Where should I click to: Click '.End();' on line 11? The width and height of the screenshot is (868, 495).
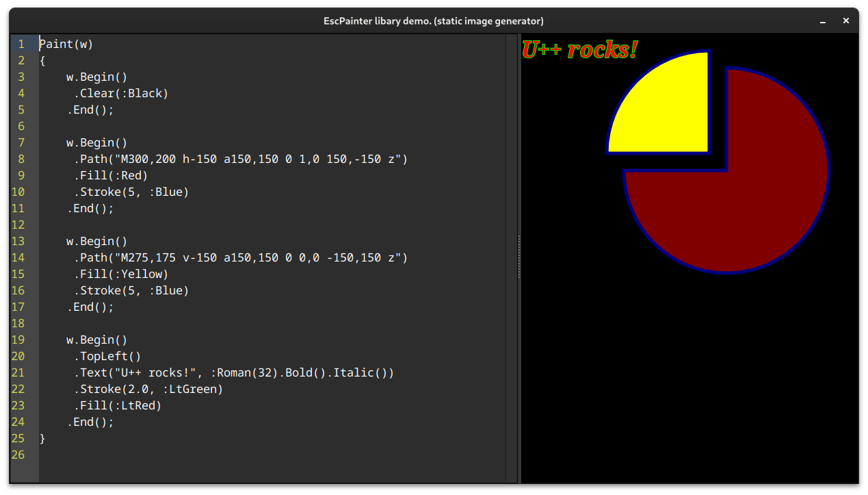click(x=90, y=208)
